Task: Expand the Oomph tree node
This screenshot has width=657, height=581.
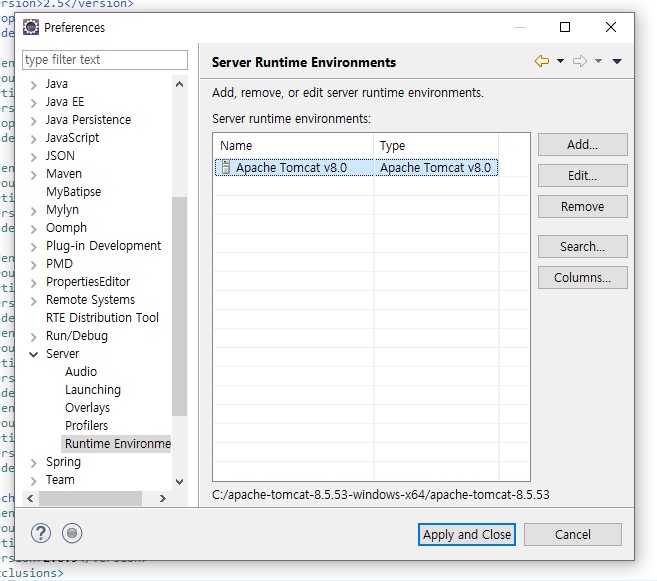Action: pos(34,229)
